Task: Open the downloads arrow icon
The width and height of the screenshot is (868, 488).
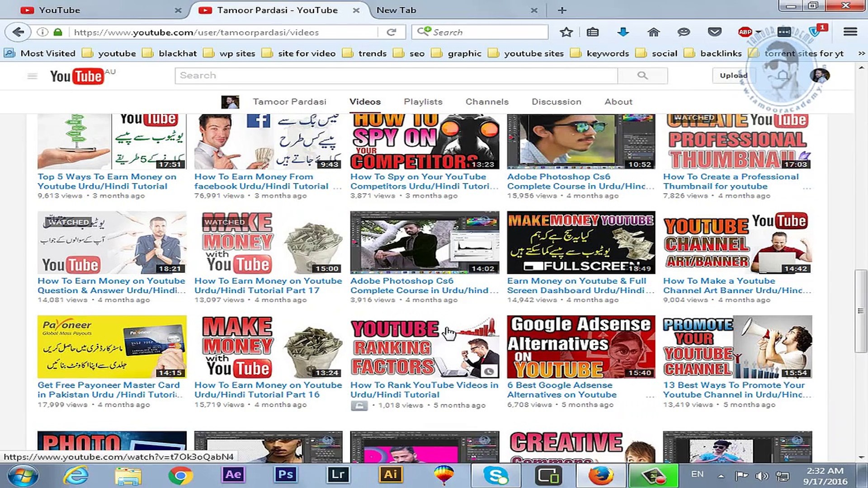Action: [623, 32]
